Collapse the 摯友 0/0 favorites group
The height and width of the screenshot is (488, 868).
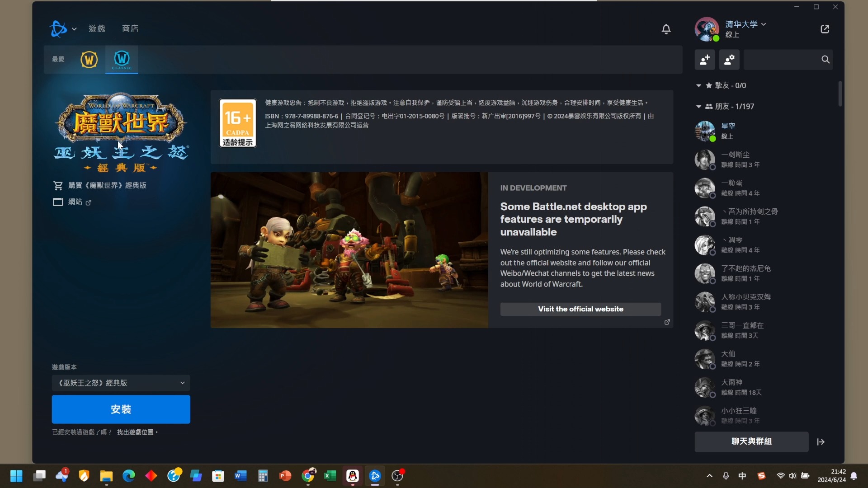click(x=698, y=85)
